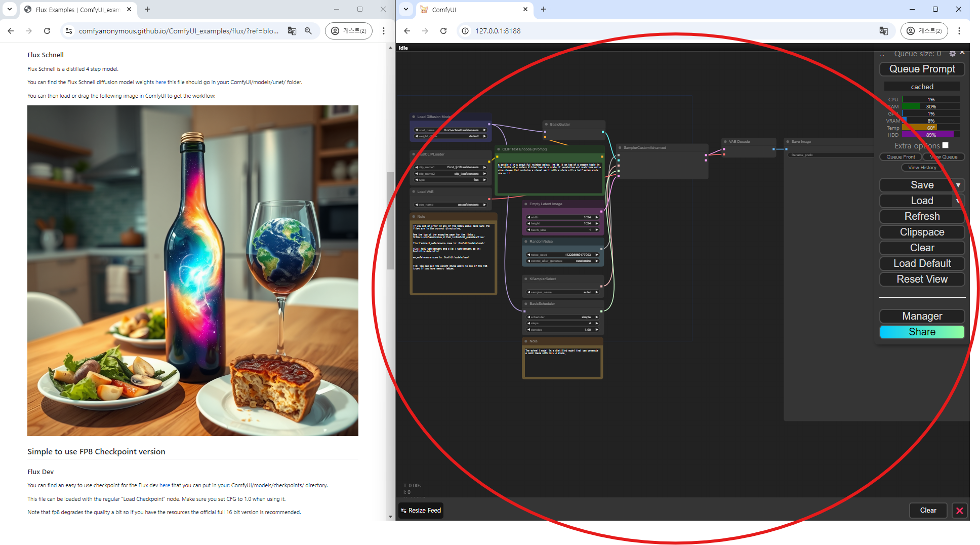The image size is (980, 545).
Task: Click Refresh in ComfyUI menu
Action: tap(922, 216)
